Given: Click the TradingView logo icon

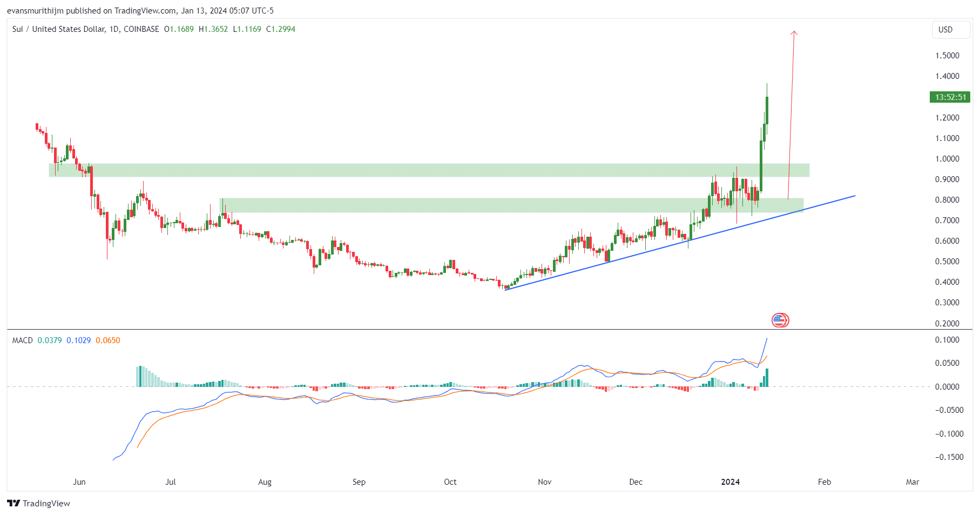Looking at the screenshot, I should [13, 503].
